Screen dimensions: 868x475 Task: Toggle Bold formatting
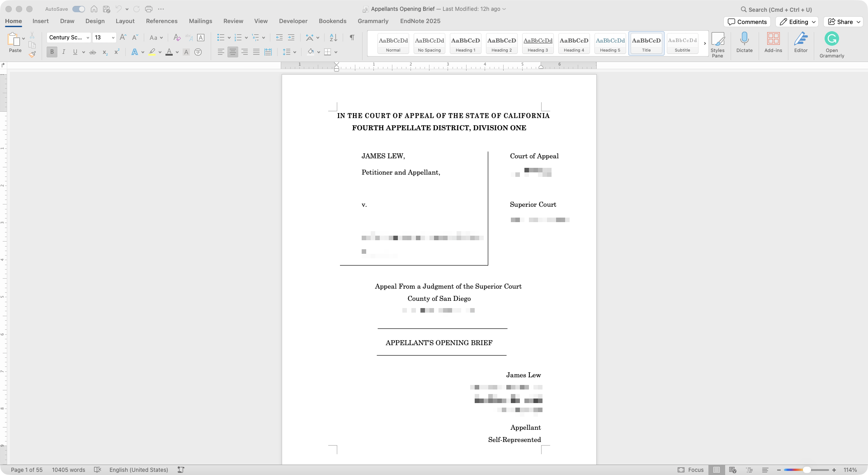pyautogui.click(x=52, y=52)
